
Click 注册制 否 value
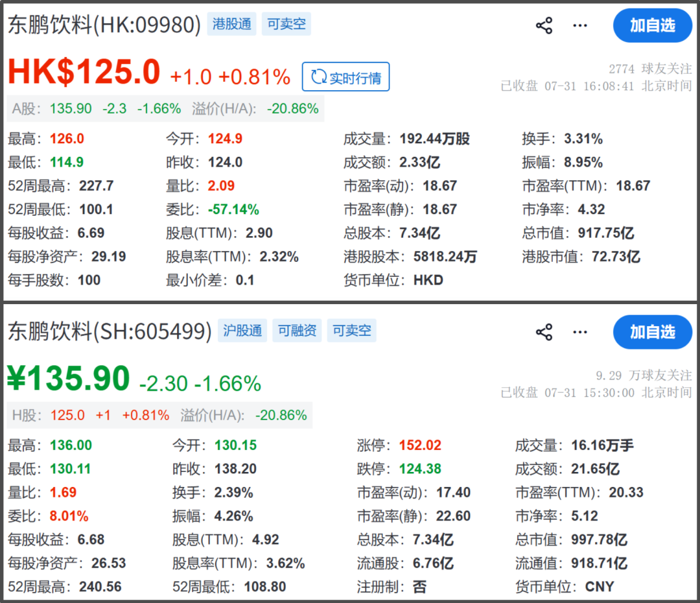tap(419, 587)
